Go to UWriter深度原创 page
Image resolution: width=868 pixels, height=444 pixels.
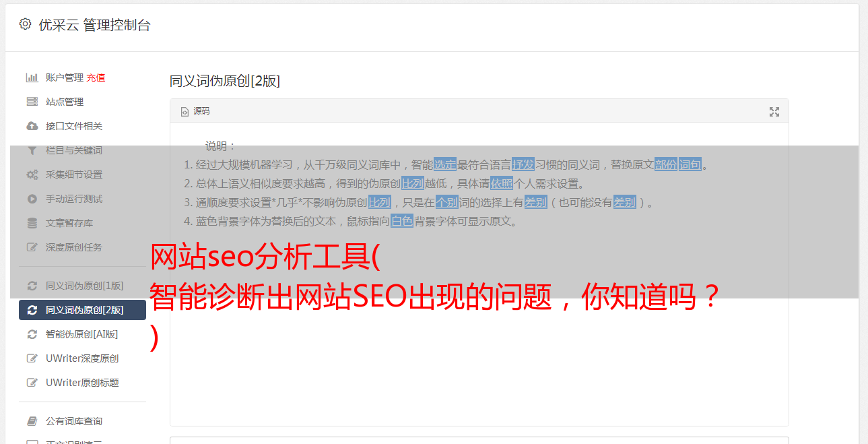tap(82, 358)
